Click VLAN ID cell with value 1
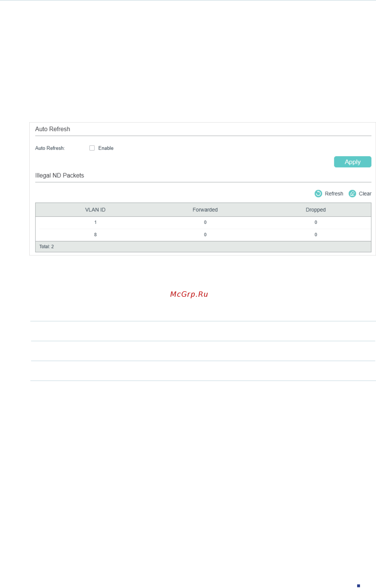The image size is (376, 588). pos(95,222)
